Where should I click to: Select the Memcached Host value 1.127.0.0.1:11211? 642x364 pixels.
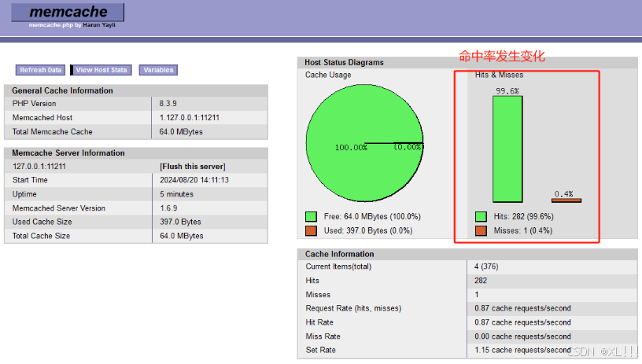189,117
